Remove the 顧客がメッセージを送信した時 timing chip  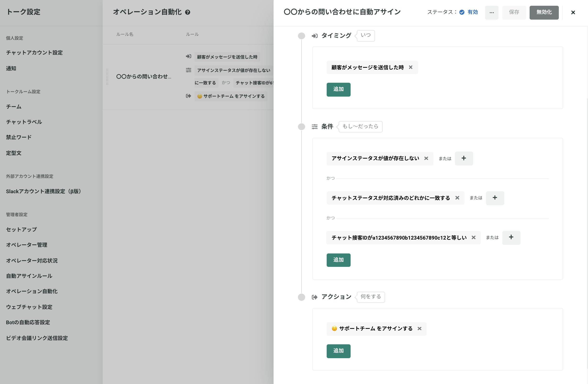(411, 67)
